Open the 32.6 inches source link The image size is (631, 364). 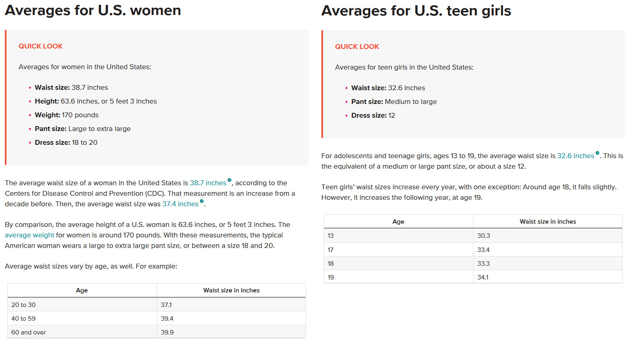click(576, 156)
